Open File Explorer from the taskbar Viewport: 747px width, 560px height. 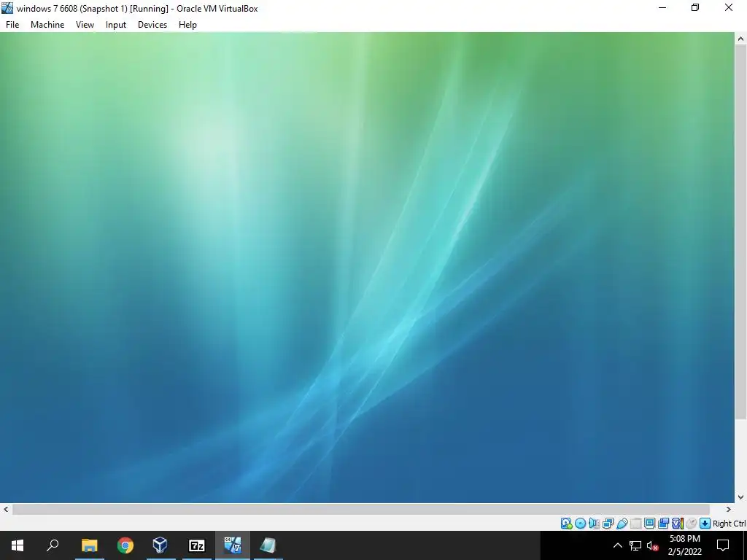pos(89,545)
